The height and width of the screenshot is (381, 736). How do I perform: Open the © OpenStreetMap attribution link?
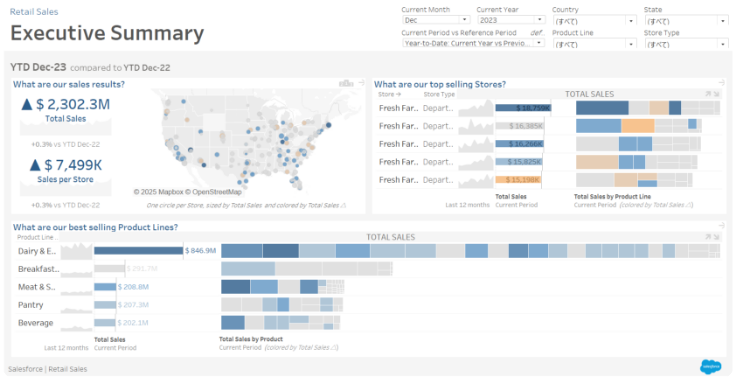pyautogui.click(x=213, y=192)
